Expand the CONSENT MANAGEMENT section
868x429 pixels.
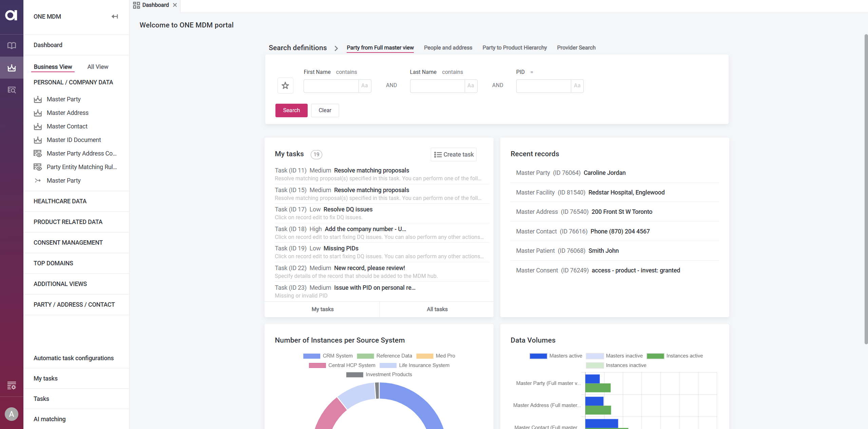(68, 243)
